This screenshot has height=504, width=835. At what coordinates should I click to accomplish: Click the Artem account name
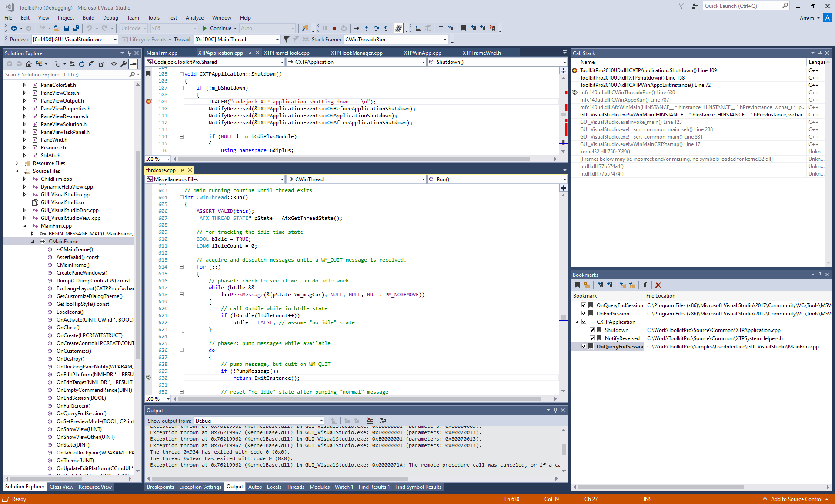point(807,18)
